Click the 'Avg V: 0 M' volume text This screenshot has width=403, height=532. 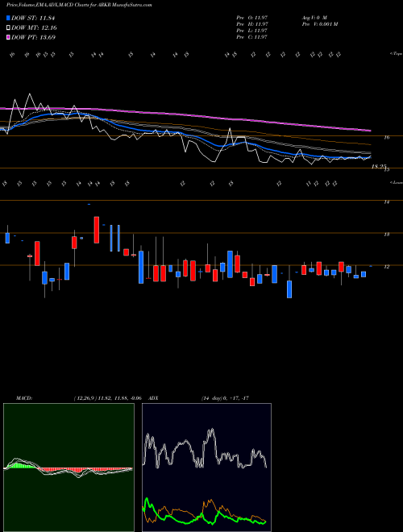(314, 17)
